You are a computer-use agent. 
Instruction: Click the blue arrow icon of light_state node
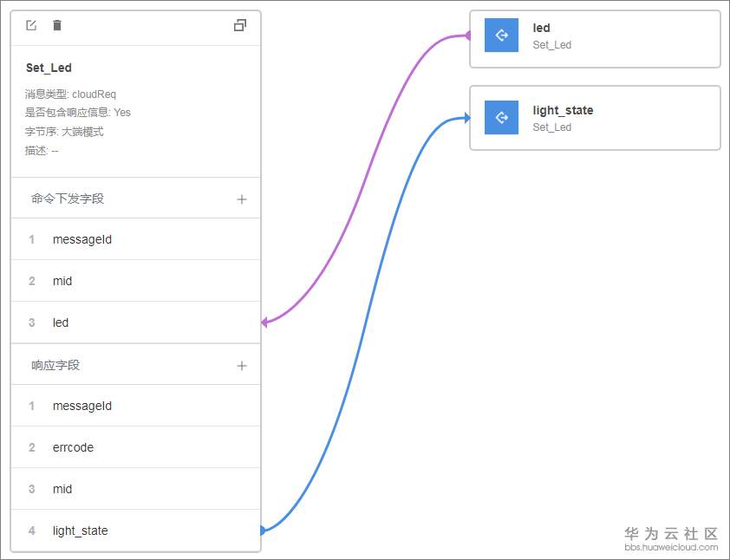pyautogui.click(x=501, y=118)
